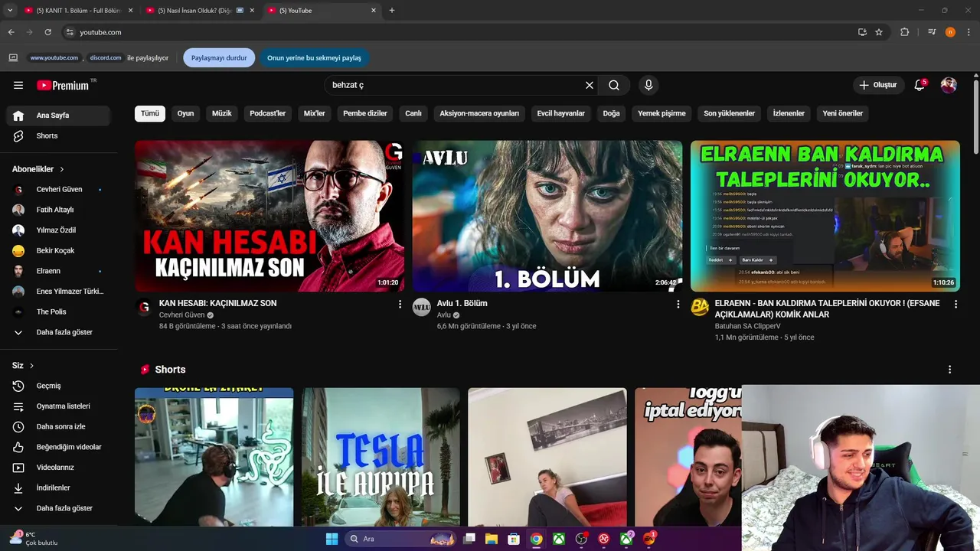Open options menu for ELRAENN ban video
This screenshot has height=551, width=980.
coord(955,304)
